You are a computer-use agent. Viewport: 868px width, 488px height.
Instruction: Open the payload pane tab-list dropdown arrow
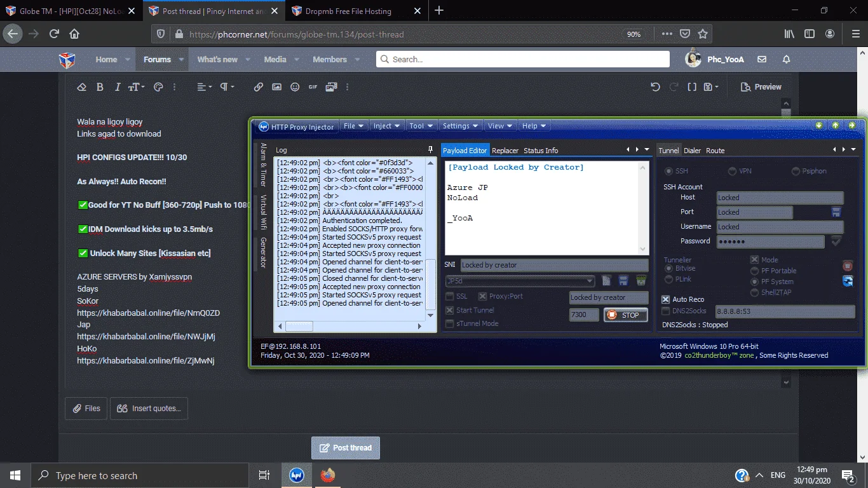pyautogui.click(x=647, y=150)
